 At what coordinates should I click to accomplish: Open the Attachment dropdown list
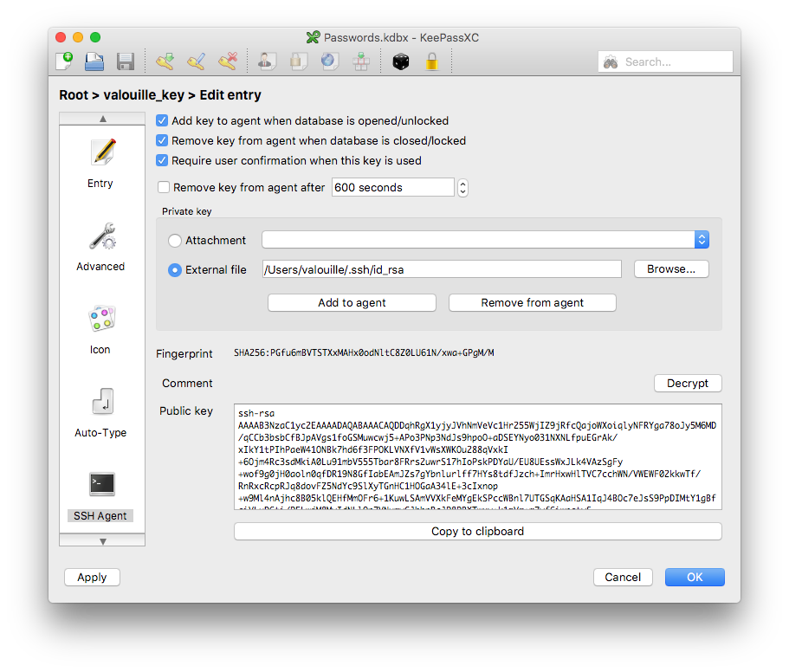(486, 239)
